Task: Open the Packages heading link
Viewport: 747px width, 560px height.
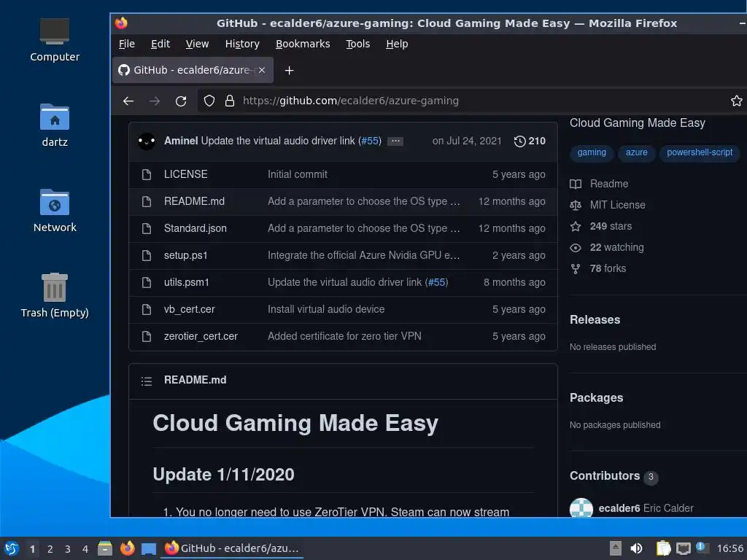Action: click(x=597, y=398)
